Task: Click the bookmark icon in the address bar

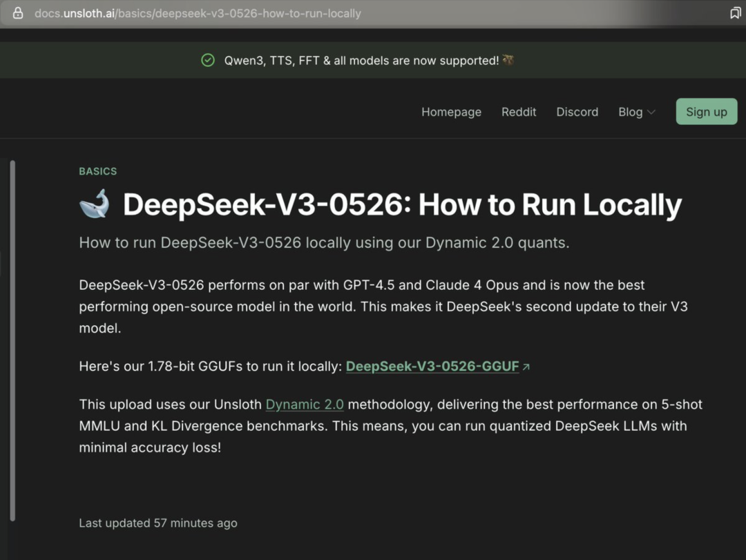Action: click(x=735, y=13)
